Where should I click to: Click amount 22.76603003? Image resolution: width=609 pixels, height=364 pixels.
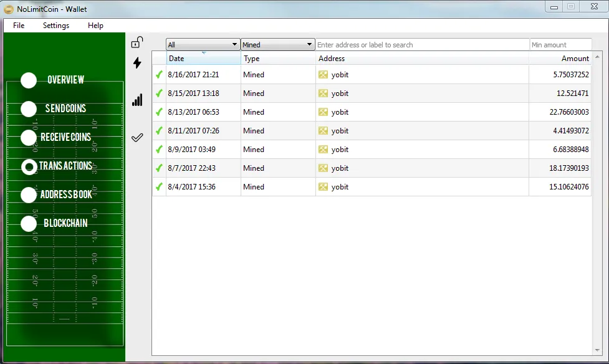point(569,112)
